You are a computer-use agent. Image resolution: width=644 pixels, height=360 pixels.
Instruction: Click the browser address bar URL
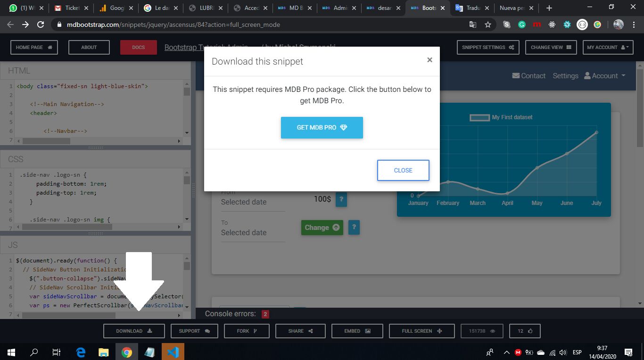(x=173, y=25)
